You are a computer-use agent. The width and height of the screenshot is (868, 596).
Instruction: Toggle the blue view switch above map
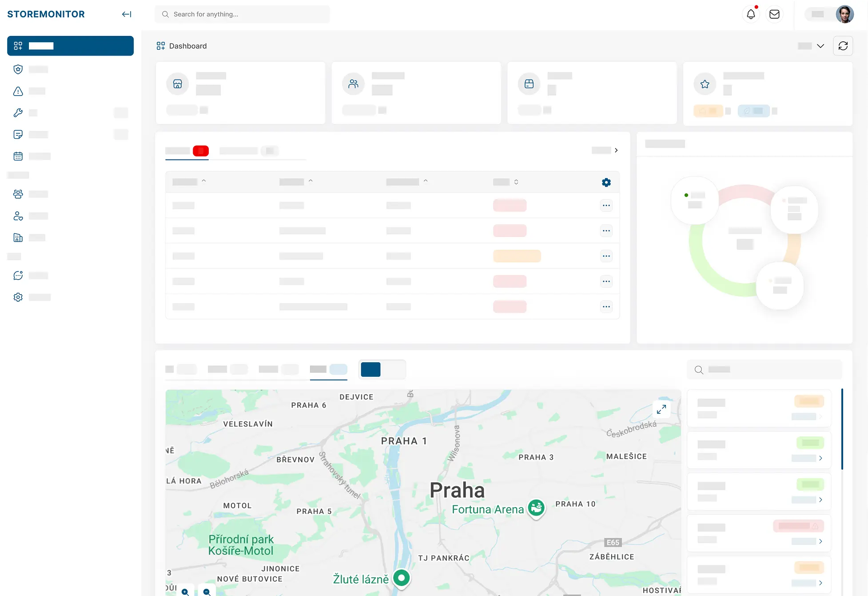[371, 369]
